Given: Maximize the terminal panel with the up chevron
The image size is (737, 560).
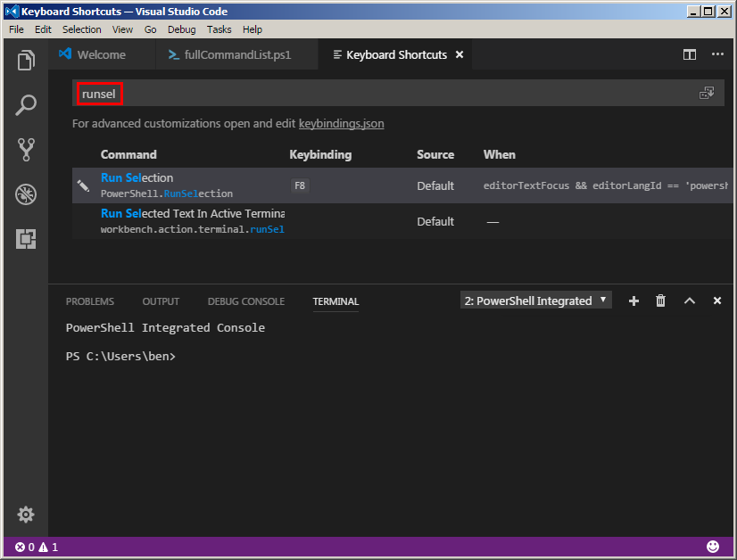Looking at the screenshot, I should pyautogui.click(x=690, y=301).
